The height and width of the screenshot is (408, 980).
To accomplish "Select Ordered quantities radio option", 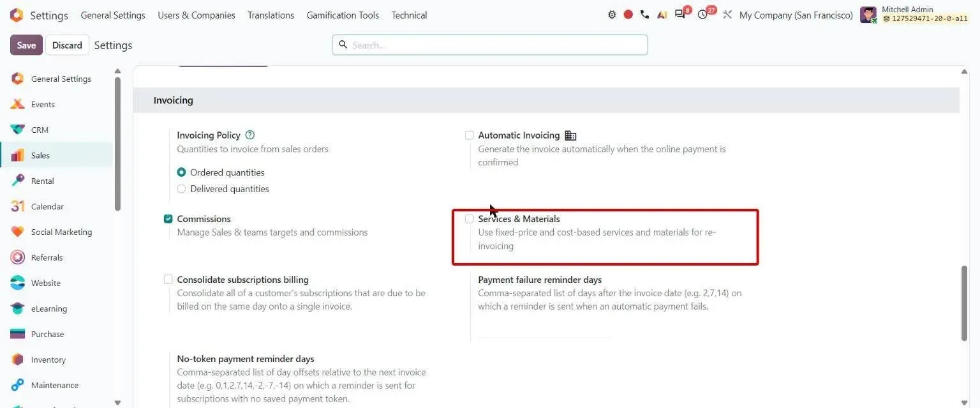I will pos(182,172).
